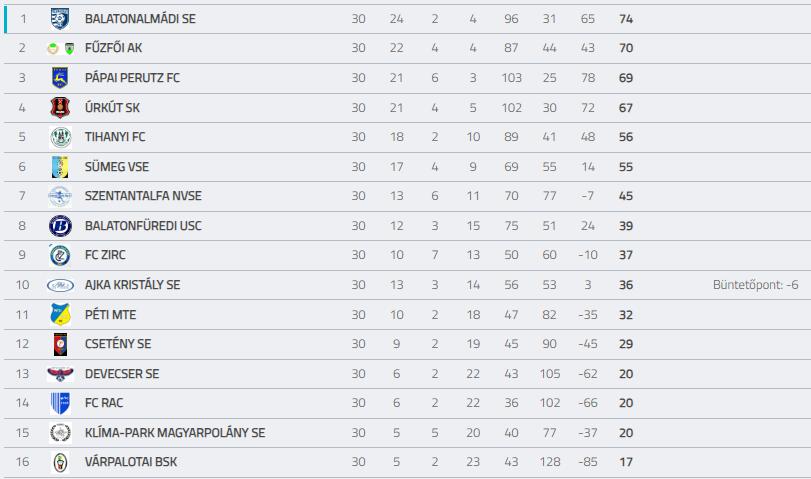Select the Várpalotai BSK crest icon
Screen dimensions: 811x479
click(60, 462)
